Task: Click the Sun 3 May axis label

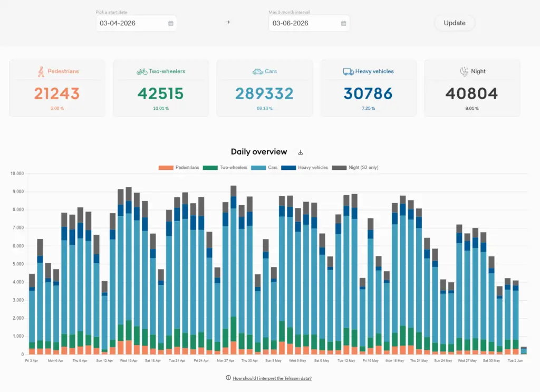Action: point(274,361)
